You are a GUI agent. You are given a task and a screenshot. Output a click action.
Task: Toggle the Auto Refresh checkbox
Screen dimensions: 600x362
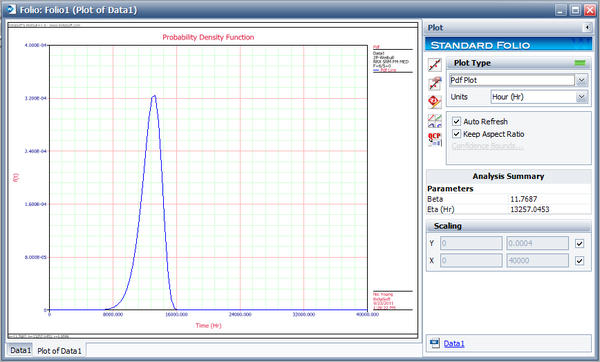456,121
